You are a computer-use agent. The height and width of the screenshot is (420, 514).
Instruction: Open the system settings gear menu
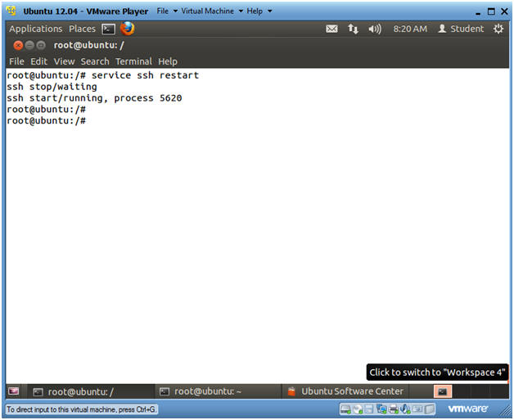pyautogui.click(x=498, y=29)
